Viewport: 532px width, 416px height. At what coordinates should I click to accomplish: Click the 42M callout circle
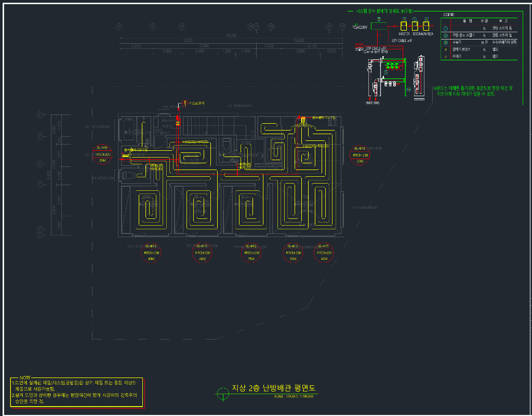[324, 252]
